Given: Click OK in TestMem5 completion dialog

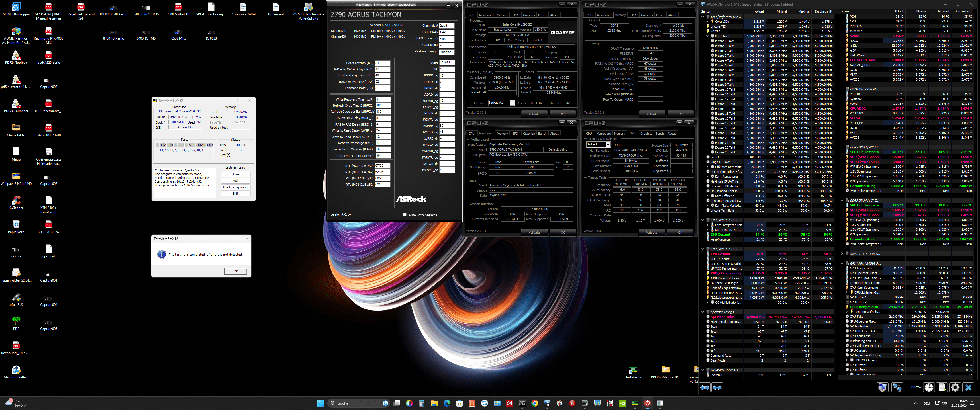Looking at the screenshot, I should click(x=236, y=271).
